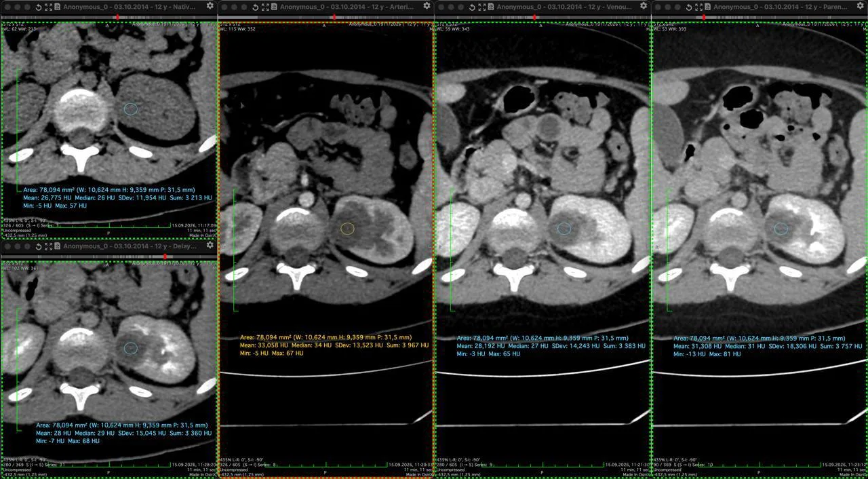
Task: Click the red slice marker in the Venous slider
Action: 535,17
